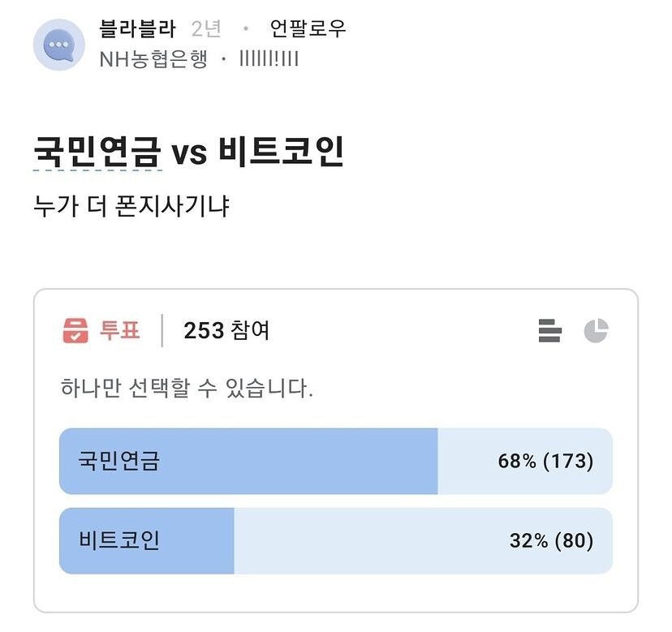Click the 언팔로우 unfollow button
The image size is (672, 632).
[x=308, y=29]
